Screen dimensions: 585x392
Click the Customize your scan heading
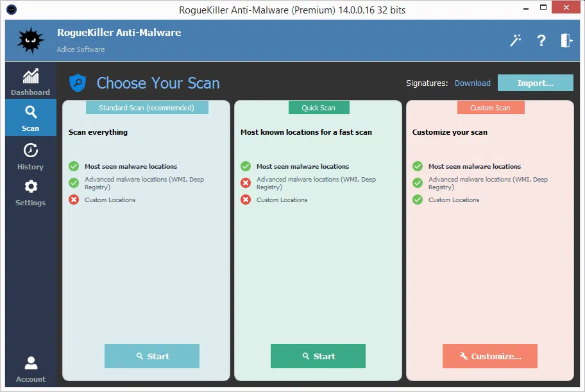point(450,132)
